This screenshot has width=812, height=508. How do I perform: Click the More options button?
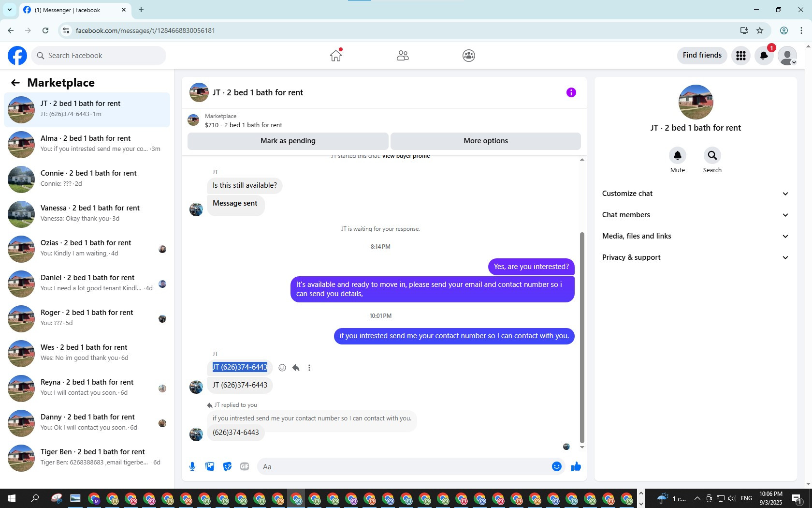(x=486, y=141)
